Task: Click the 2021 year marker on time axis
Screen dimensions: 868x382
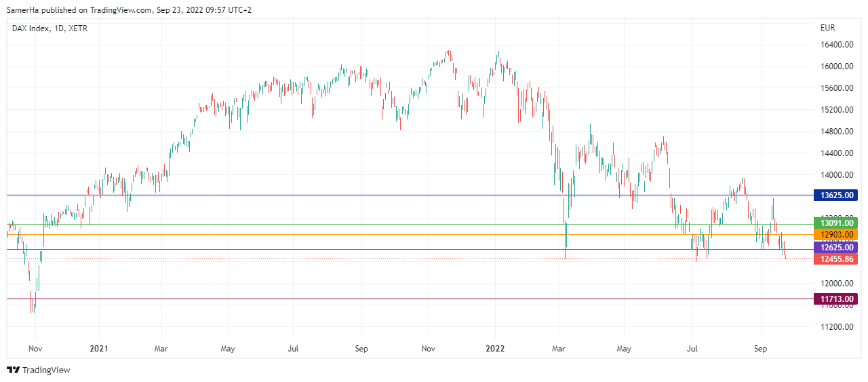Action: pos(99,349)
